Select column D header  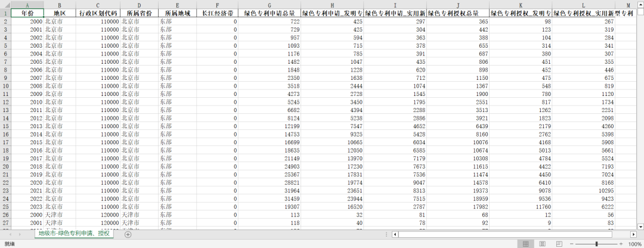139,5
